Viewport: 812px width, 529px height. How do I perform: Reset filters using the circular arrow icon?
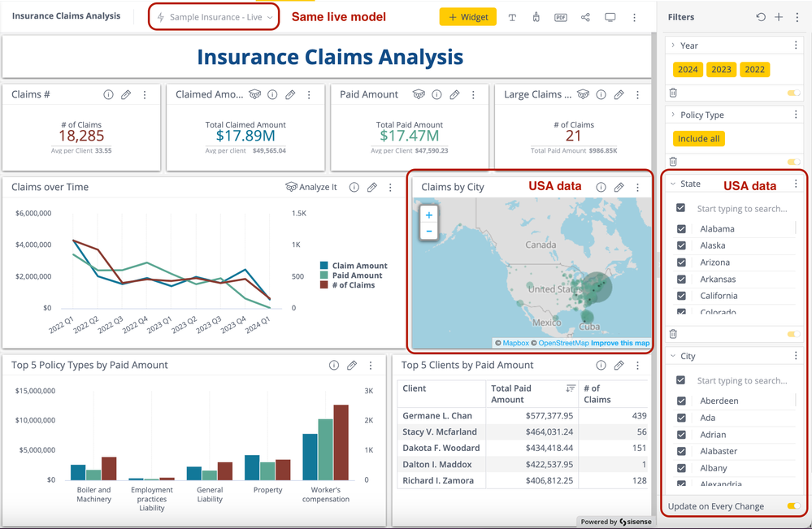[761, 17]
